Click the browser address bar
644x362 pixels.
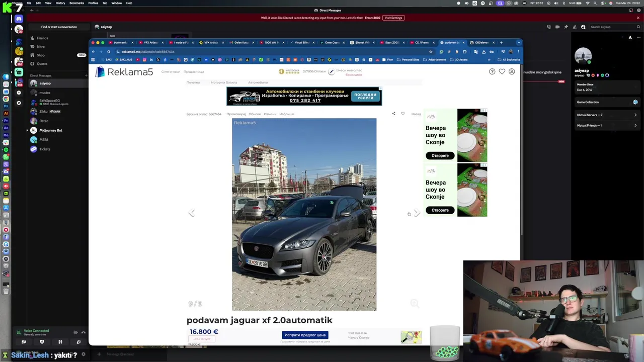(x=272, y=52)
